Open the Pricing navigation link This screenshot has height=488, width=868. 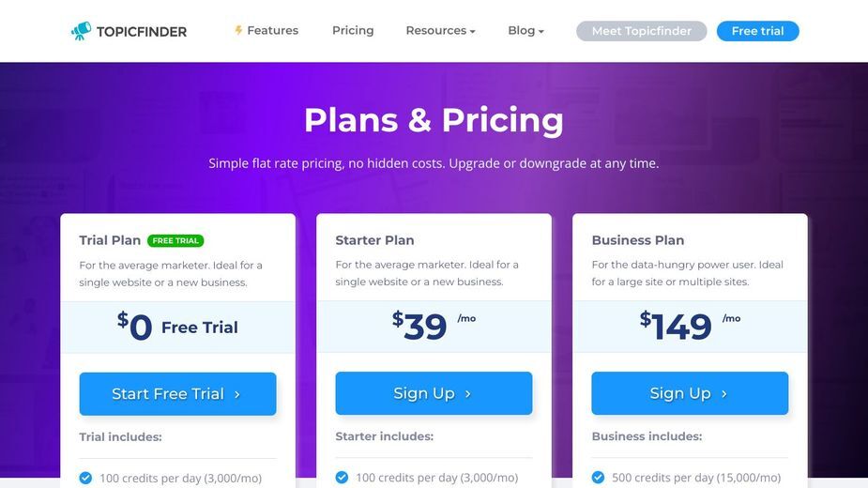[x=353, y=30]
